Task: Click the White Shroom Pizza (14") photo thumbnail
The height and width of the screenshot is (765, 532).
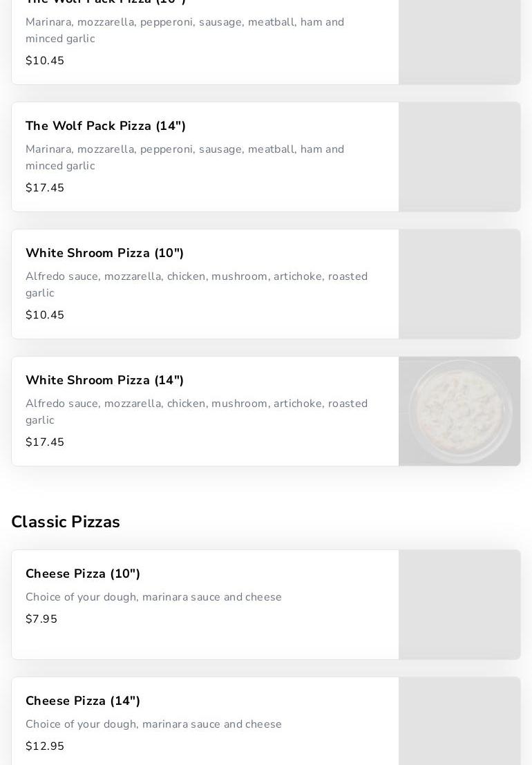Action: (x=459, y=411)
